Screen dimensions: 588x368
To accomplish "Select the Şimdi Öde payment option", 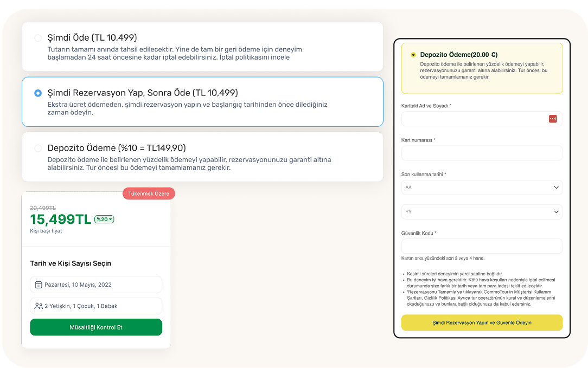I will tap(38, 38).
